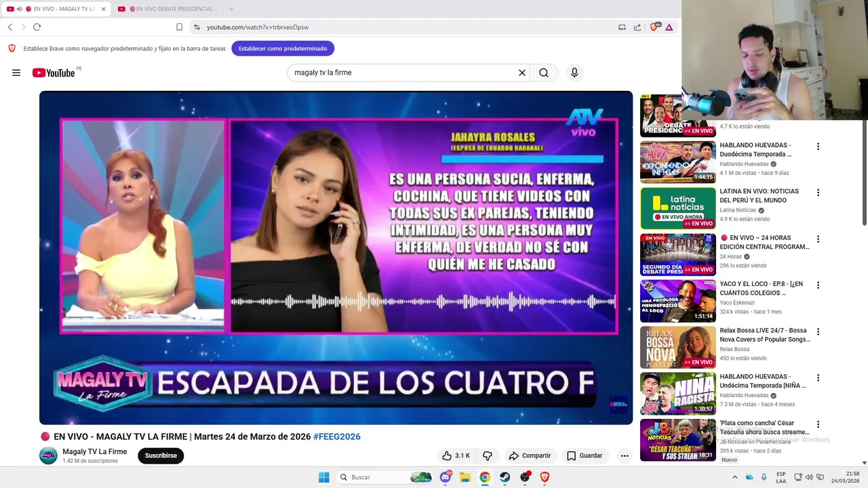Share this page from the address bar
Image resolution: width=868 pixels, height=488 pixels.
637,27
